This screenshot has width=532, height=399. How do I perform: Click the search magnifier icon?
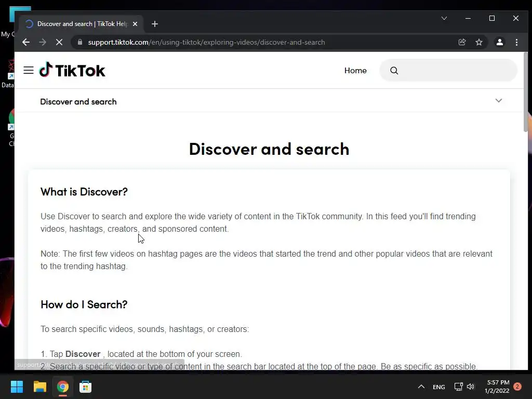click(394, 71)
